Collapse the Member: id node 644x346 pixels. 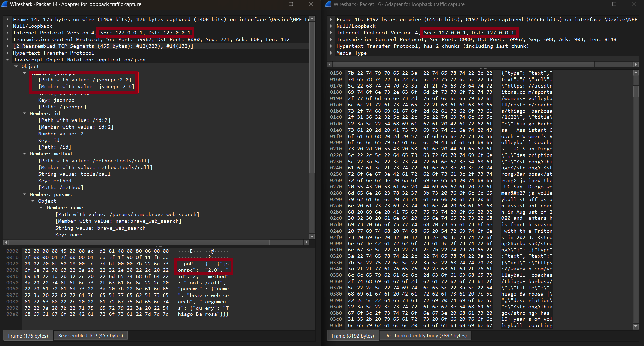pyautogui.click(x=24, y=113)
